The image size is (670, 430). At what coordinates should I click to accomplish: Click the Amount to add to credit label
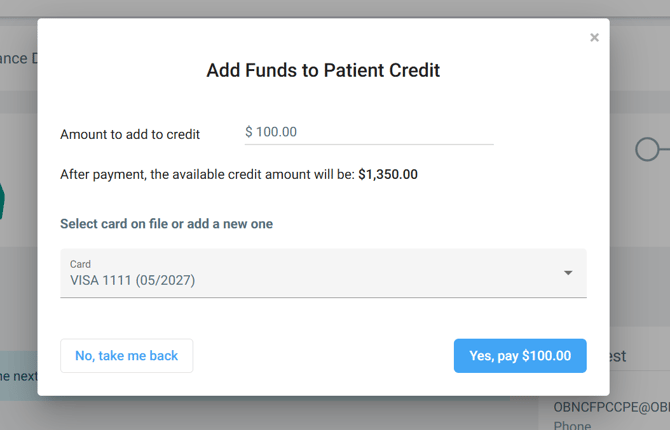pos(130,134)
